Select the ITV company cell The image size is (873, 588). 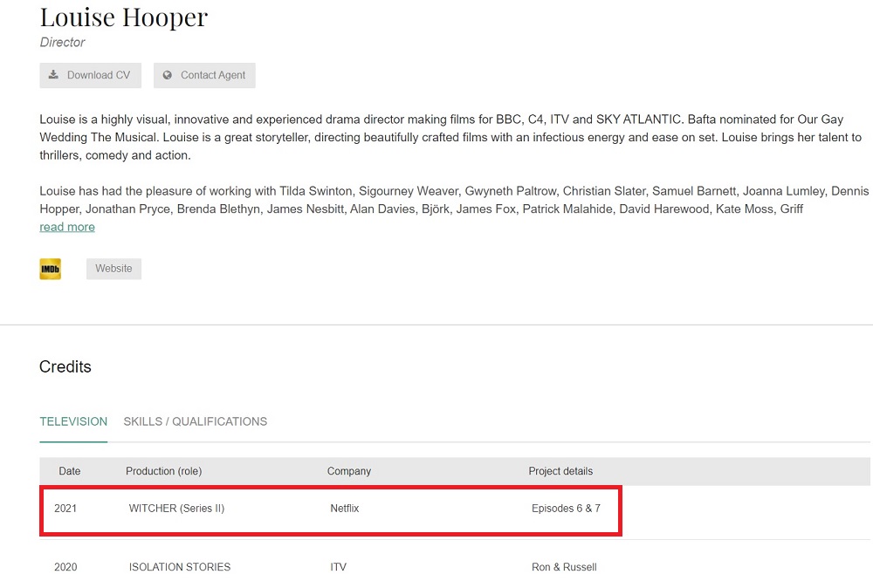(338, 567)
